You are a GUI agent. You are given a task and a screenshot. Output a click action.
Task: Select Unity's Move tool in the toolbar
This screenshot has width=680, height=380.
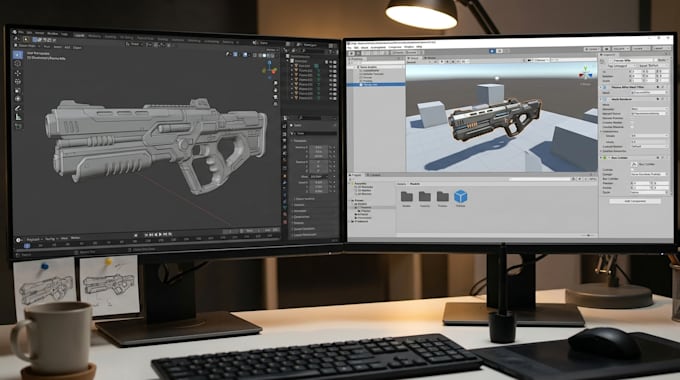[358, 53]
